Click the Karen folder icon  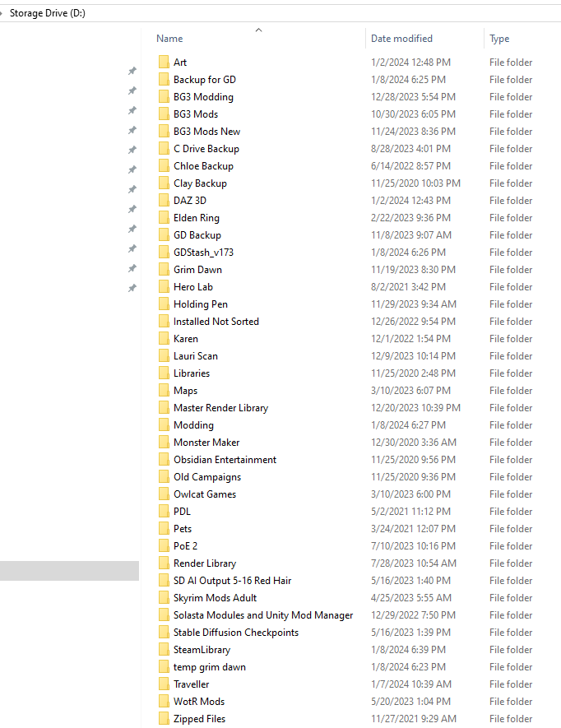(164, 338)
